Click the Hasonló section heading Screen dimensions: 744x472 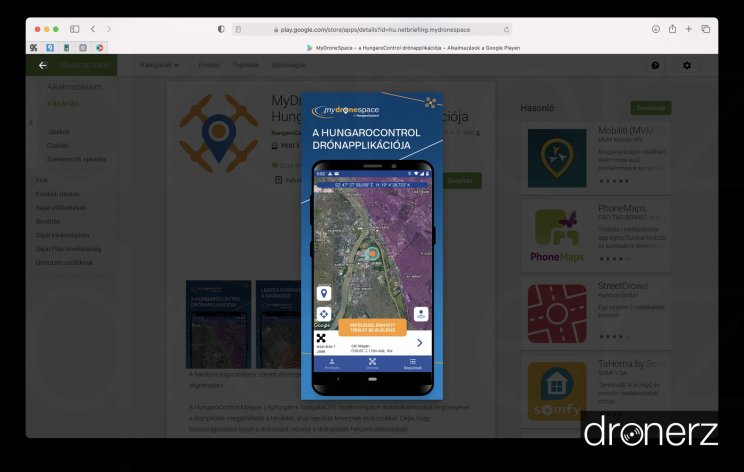coord(537,108)
